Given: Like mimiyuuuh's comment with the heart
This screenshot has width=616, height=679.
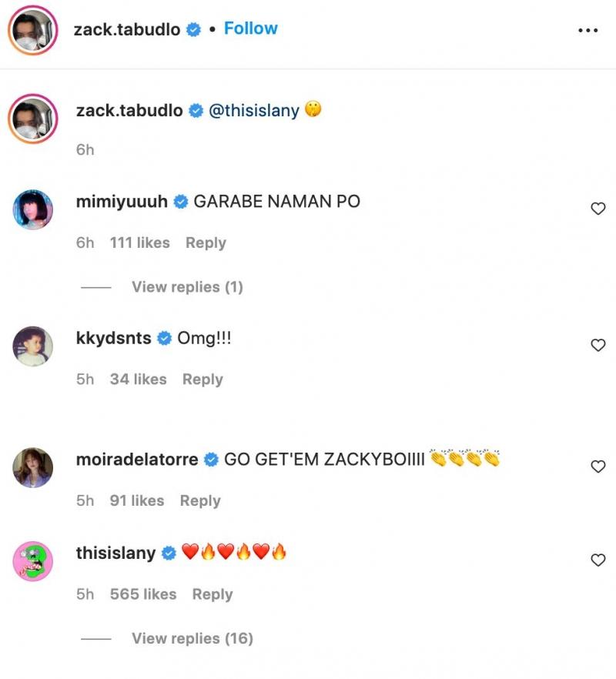Looking at the screenshot, I should coord(598,209).
